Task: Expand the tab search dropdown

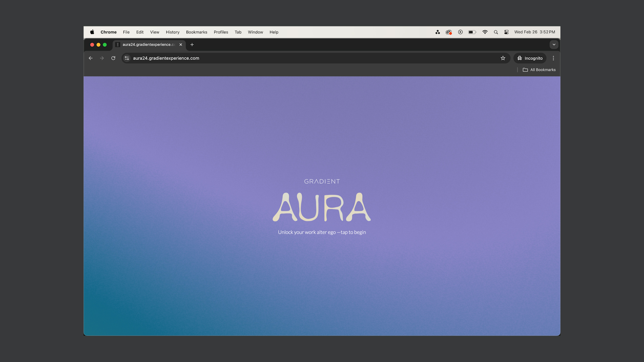Action: 554,45
